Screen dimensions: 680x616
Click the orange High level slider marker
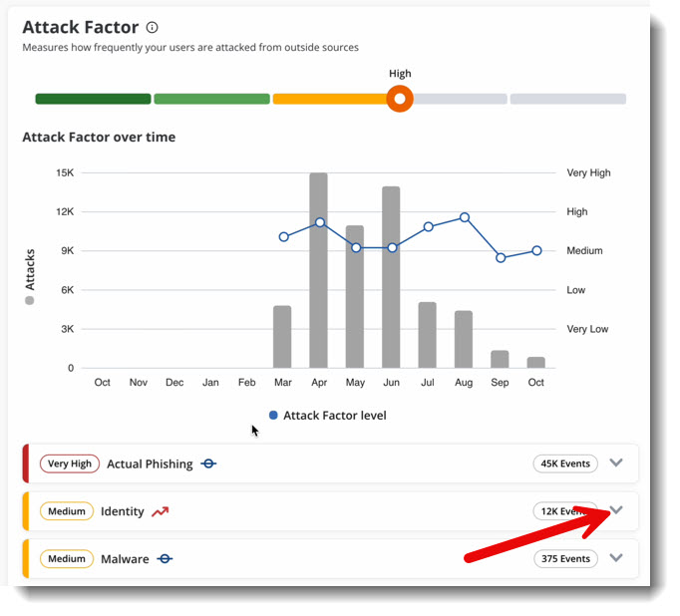click(x=400, y=99)
